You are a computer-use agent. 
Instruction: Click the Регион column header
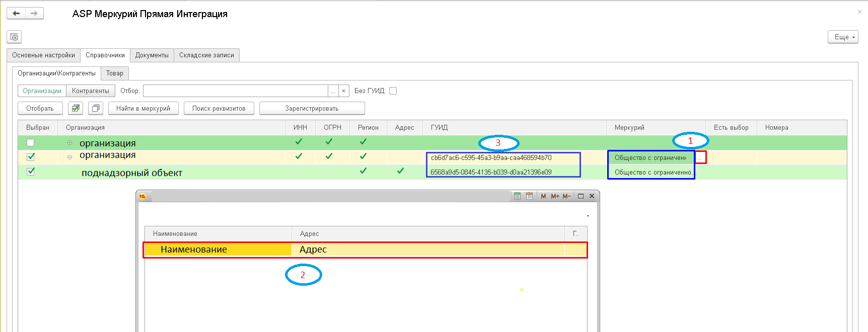coord(369,128)
